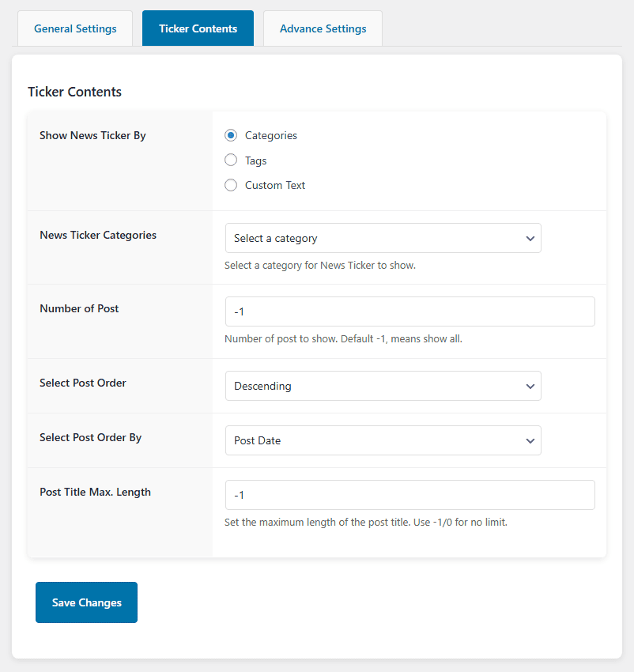This screenshot has width=634, height=672.
Task: Click the chevron on the order-by selector
Action: (530, 440)
